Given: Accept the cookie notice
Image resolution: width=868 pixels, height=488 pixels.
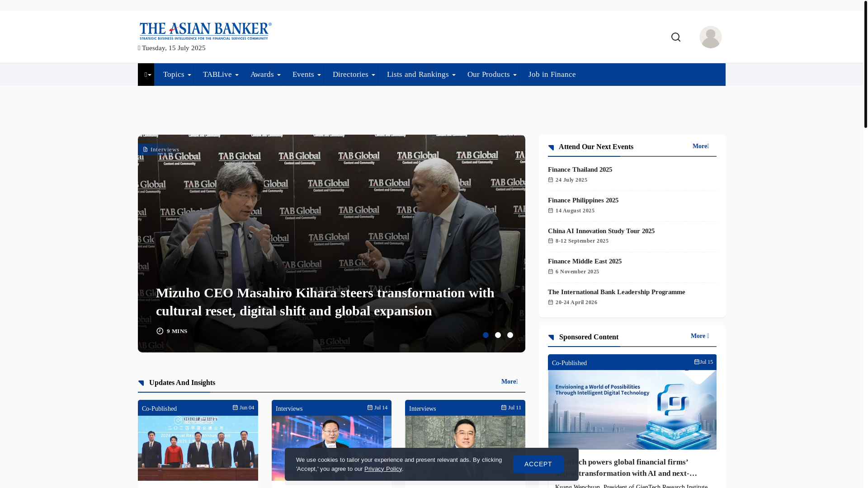Looking at the screenshot, I should [x=538, y=464].
